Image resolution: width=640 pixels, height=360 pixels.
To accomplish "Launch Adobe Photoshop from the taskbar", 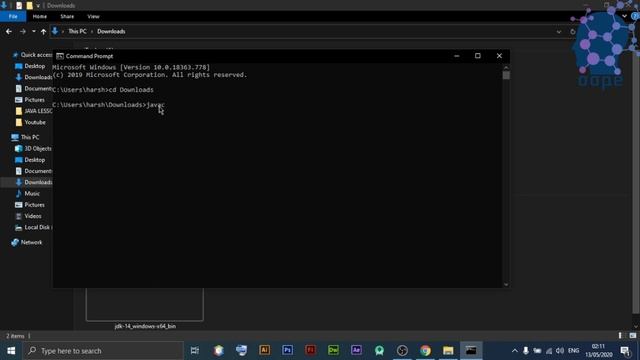I will (x=287, y=351).
